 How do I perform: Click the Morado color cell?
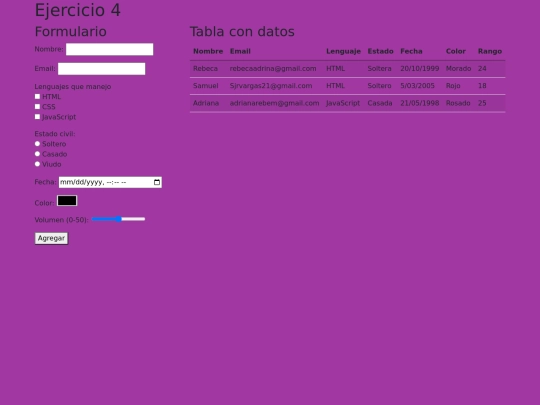pos(458,69)
